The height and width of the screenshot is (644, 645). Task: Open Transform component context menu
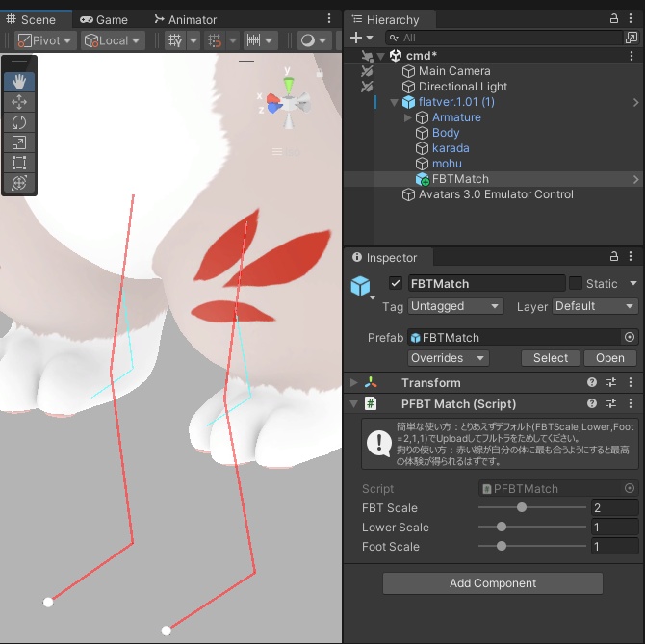pyautogui.click(x=631, y=382)
